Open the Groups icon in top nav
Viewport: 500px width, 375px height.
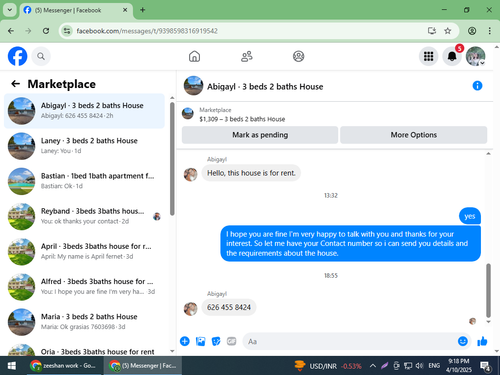click(298, 56)
